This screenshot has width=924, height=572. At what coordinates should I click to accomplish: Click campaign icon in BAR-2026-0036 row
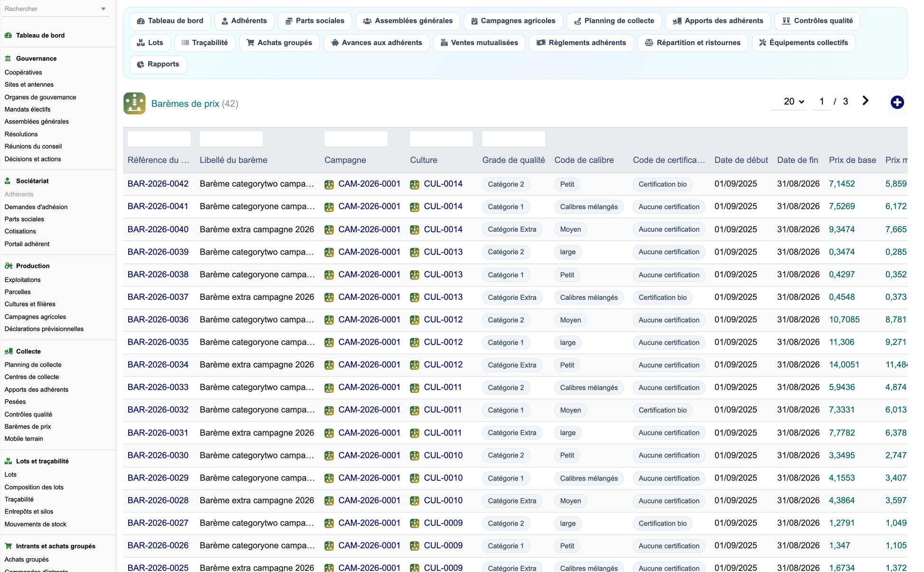[x=329, y=320]
